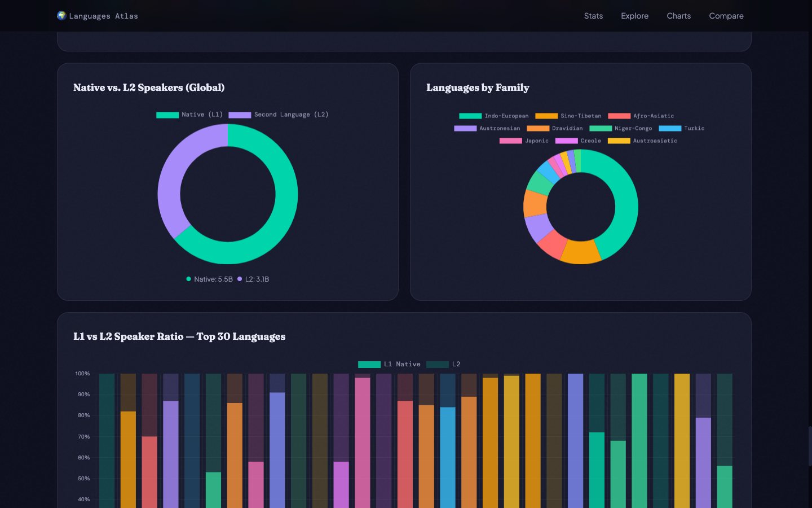Image resolution: width=812 pixels, height=508 pixels.
Task: Click the globe logo icon in header
Action: pos(61,16)
